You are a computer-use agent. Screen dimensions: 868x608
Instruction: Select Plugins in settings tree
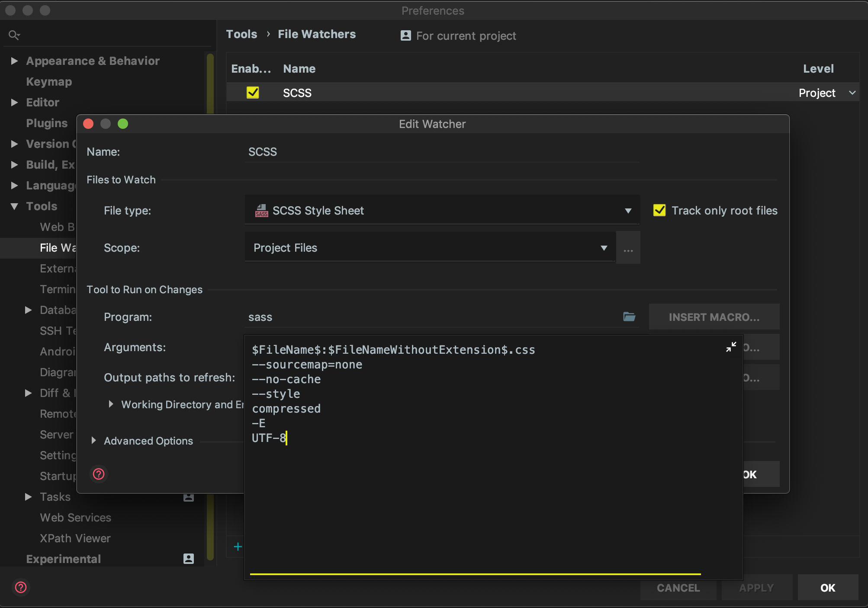[47, 123]
